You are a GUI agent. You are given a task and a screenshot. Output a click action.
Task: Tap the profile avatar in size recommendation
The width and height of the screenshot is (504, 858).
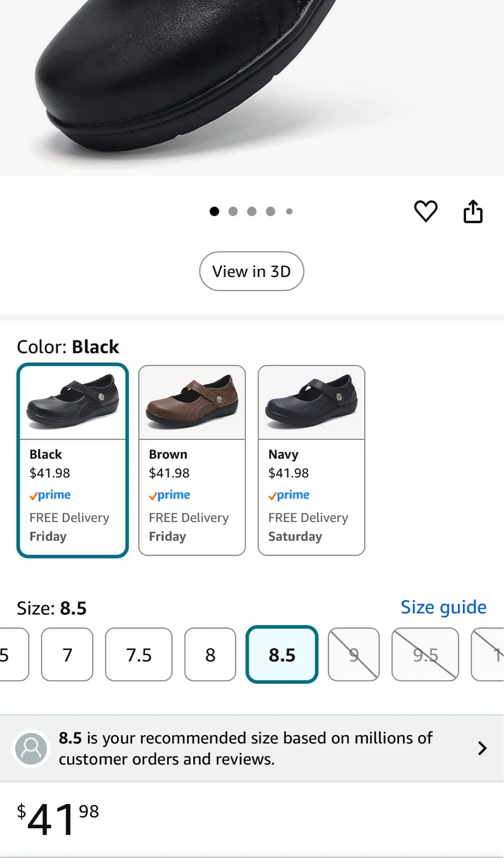[31, 749]
